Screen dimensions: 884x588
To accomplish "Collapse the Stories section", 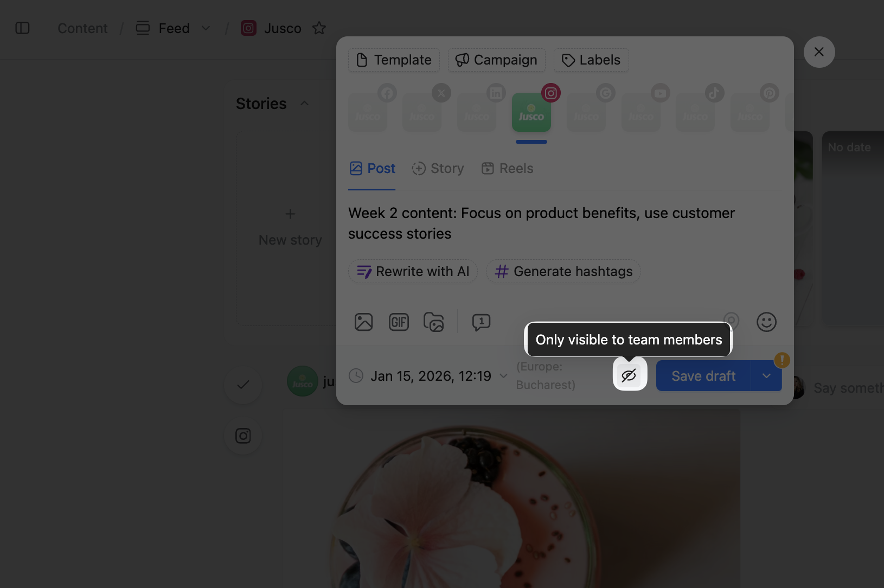I will click(x=305, y=104).
